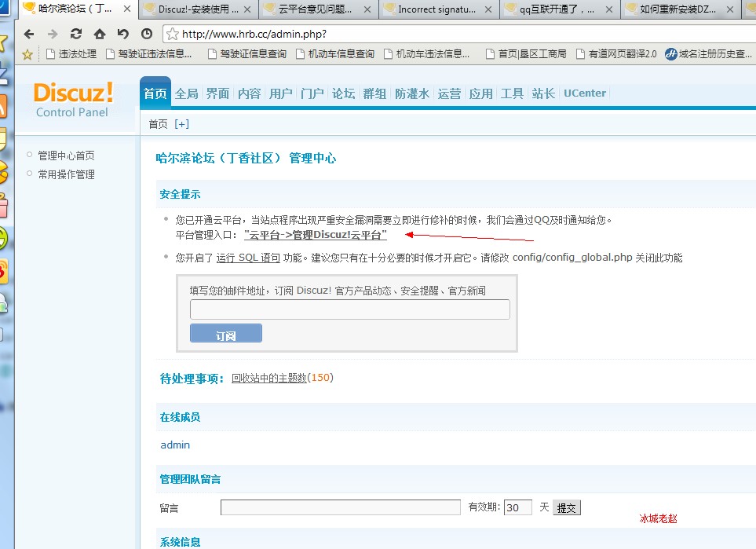Image resolution: width=756 pixels, height=549 pixels.
Task: Open the 有道网页翻译2.0 bookmark
Action: pos(617,54)
